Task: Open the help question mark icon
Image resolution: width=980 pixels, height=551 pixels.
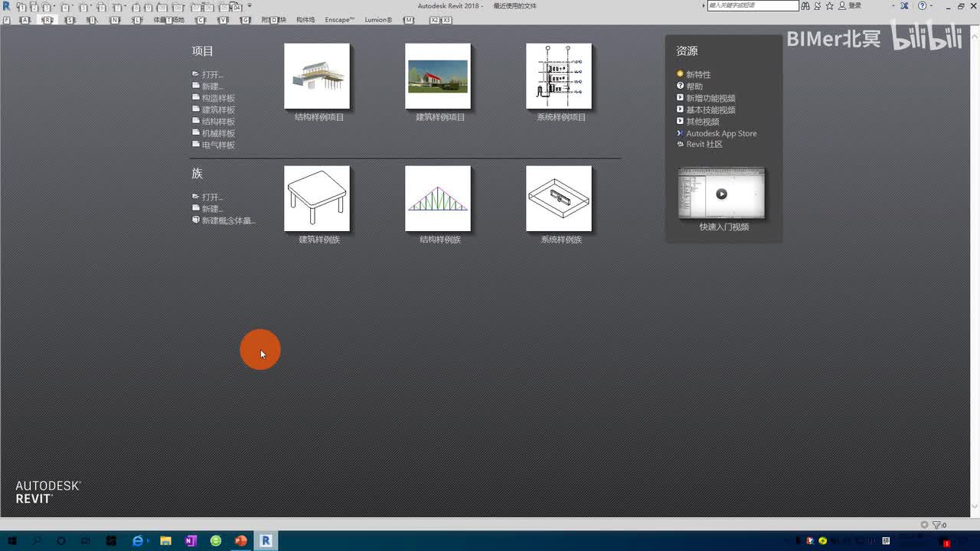Action: tap(922, 6)
